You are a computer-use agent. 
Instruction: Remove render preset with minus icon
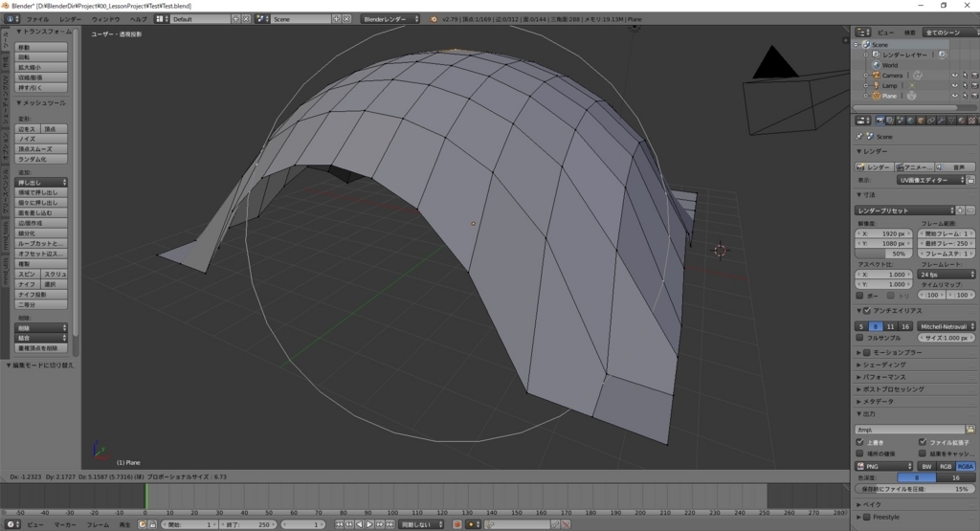pyautogui.click(x=970, y=210)
